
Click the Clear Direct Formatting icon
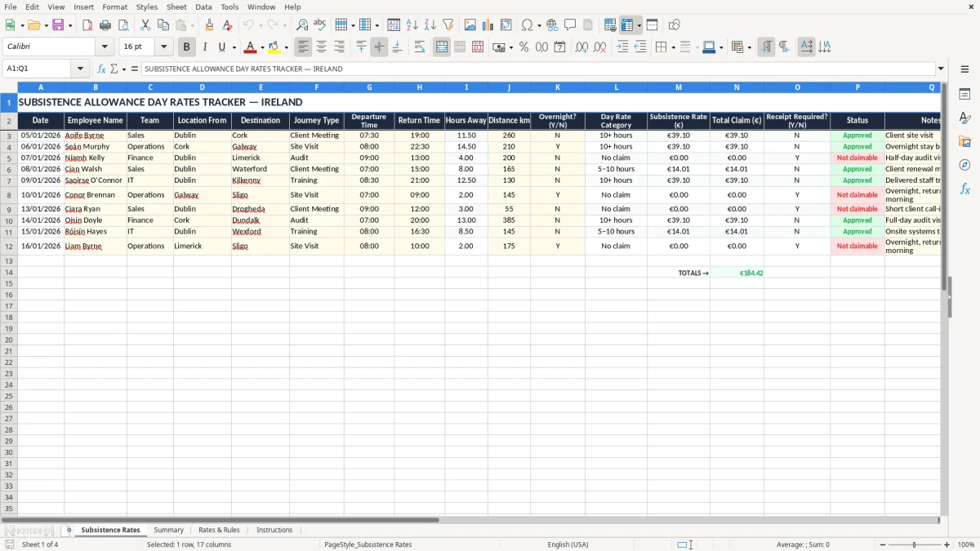[x=228, y=25]
